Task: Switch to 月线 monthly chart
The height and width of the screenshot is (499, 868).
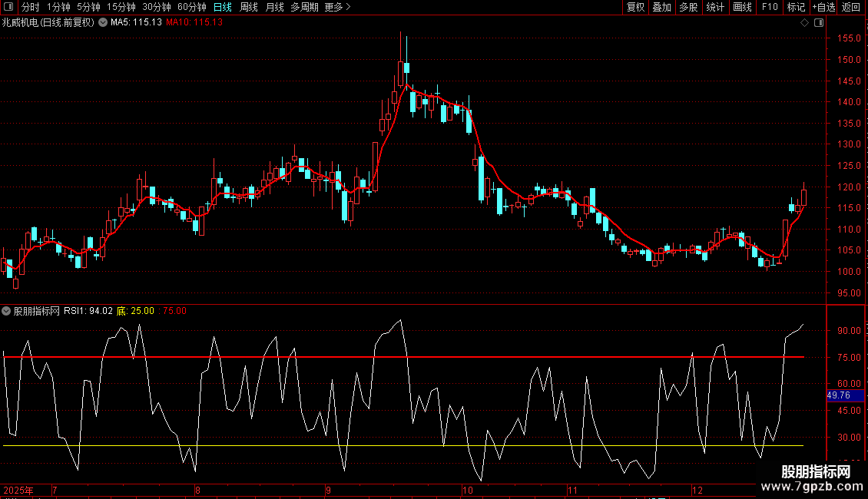Action: [x=274, y=7]
